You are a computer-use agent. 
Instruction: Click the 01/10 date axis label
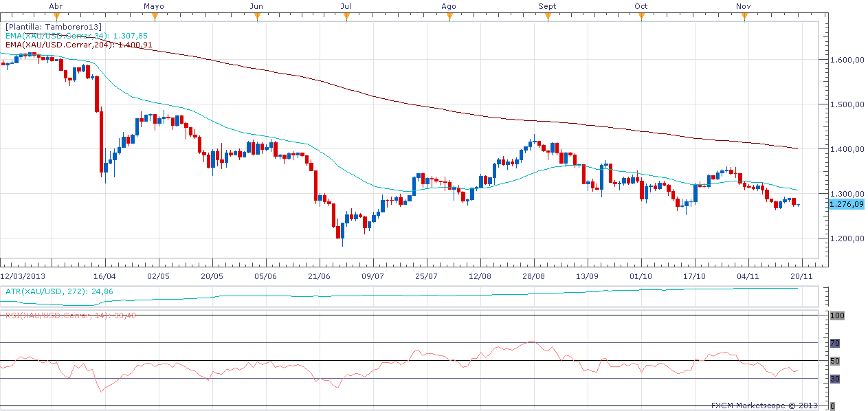point(641,276)
